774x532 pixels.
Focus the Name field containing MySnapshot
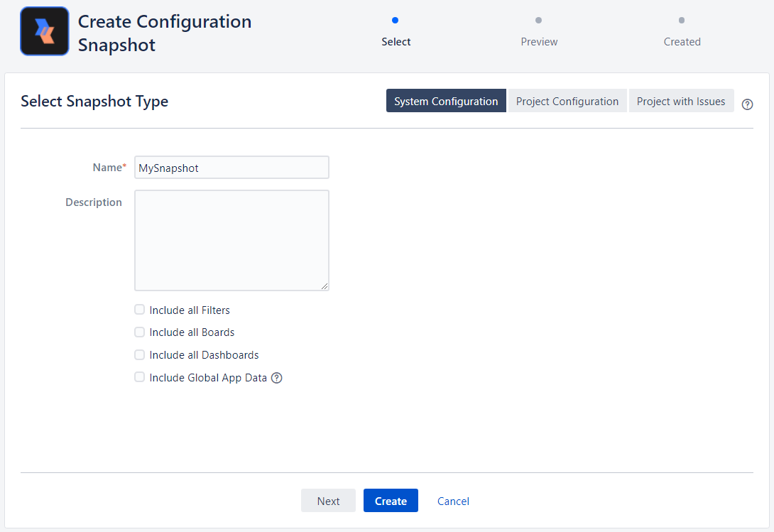pyautogui.click(x=231, y=168)
